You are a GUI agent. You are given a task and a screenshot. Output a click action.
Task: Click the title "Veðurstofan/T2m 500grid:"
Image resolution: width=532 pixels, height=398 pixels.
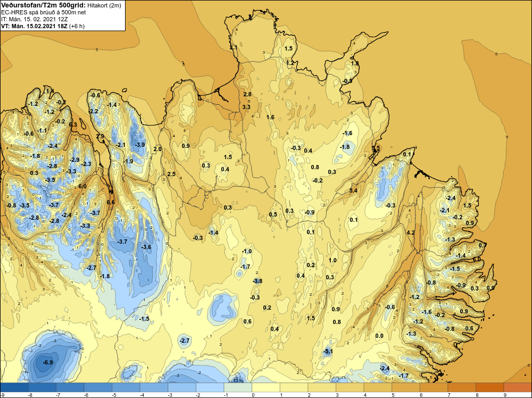click(44, 5)
